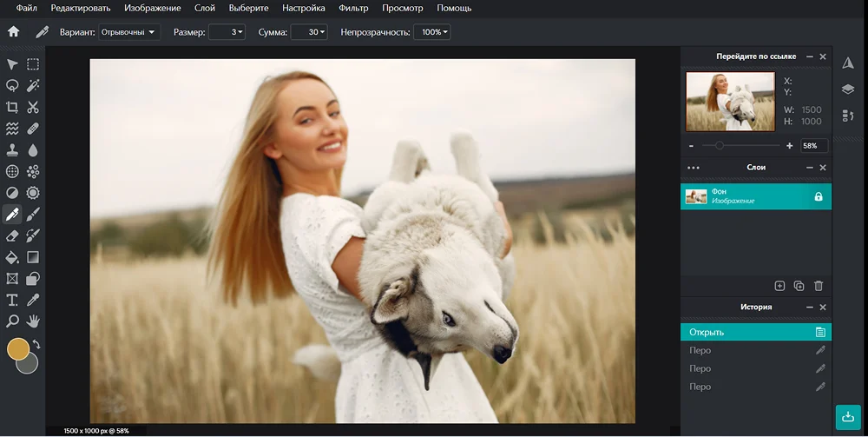Click the teal save download button

[x=848, y=417]
